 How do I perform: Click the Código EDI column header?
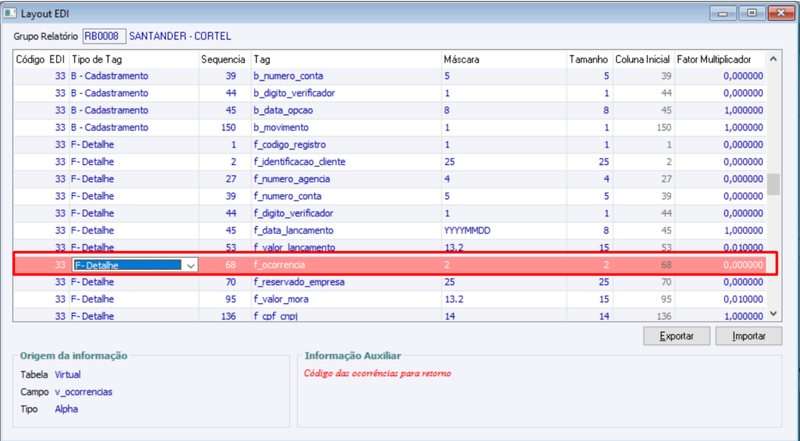41,59
